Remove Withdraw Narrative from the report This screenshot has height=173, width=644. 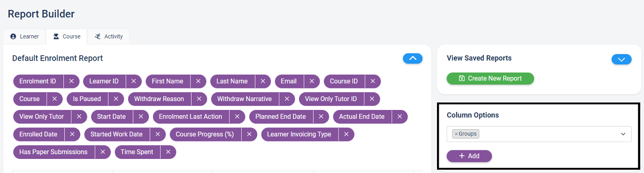[x=287, y=99]
